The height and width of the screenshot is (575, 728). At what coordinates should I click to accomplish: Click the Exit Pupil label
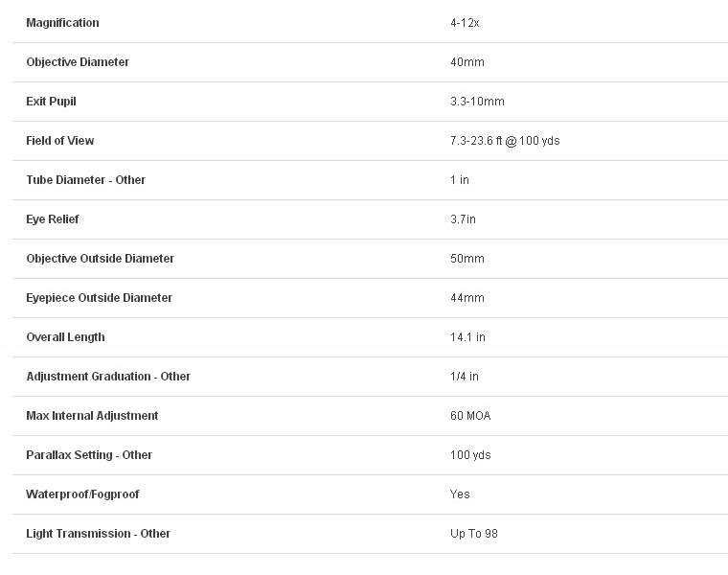point(51,102)
